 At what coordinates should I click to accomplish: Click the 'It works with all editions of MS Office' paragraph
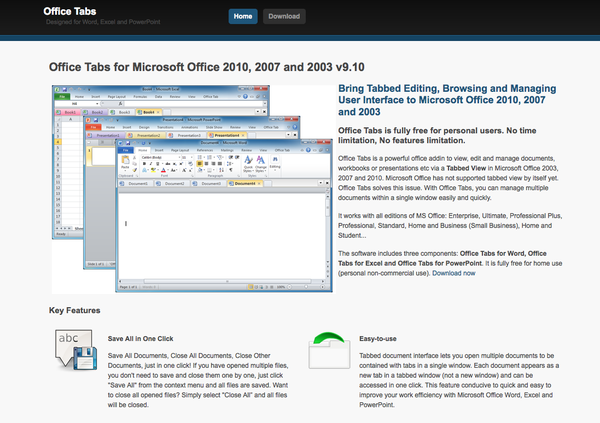450,226
